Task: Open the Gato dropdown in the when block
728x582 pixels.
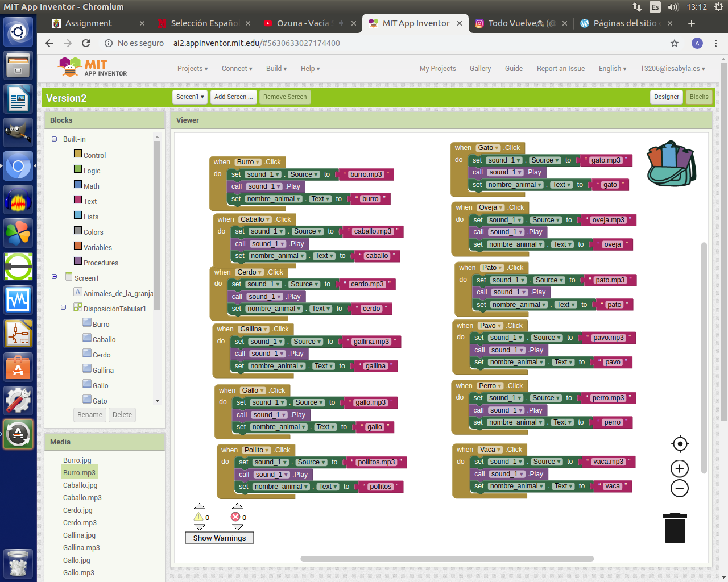Action: pyautogui.click(x=489, y=148)
